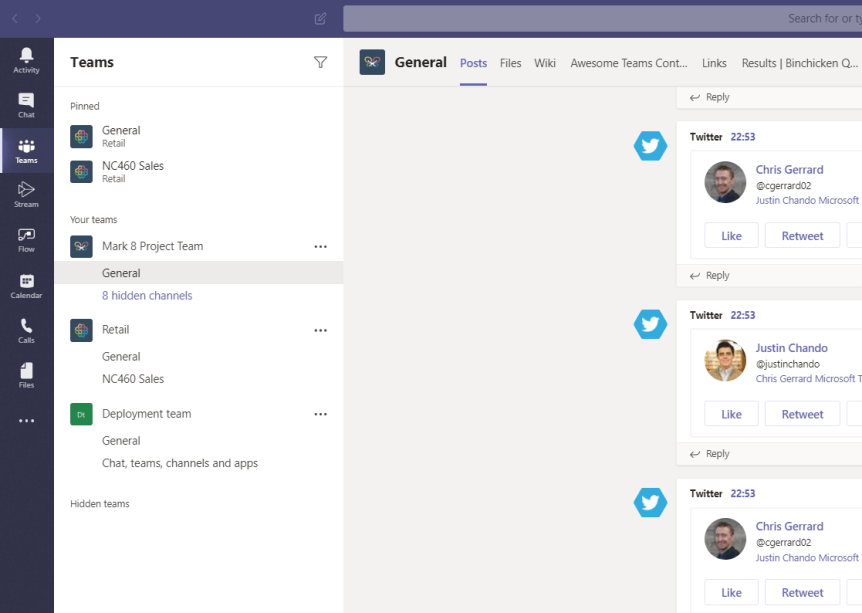This screenshot has height=613, width=862.
Task: Open the Justin Chando profile link
Action: tap(791, 348)
